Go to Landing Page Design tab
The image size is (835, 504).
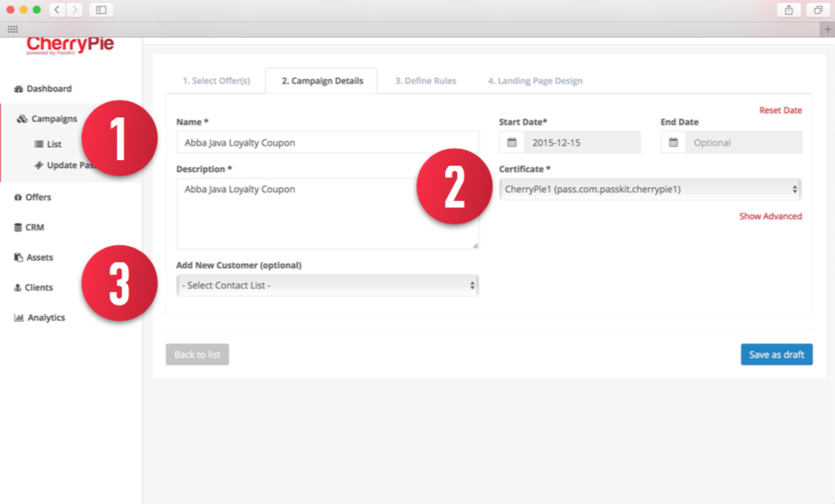535,81
